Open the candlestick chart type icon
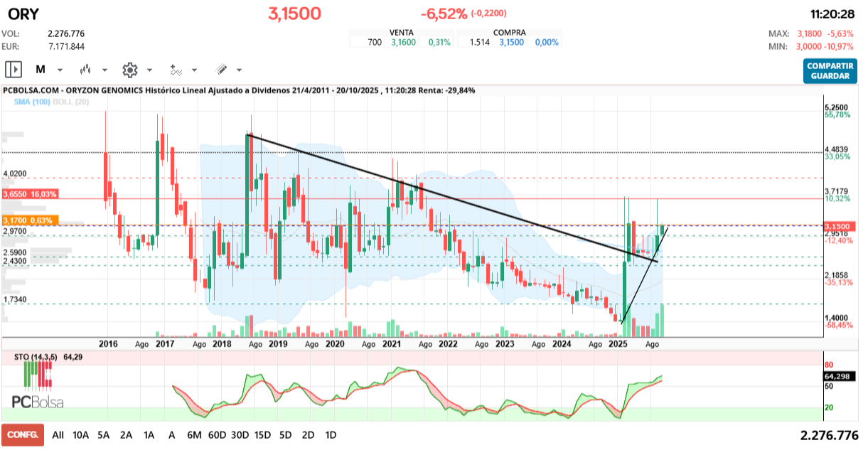This screenshot has height=450, width=868. (86, 70)
